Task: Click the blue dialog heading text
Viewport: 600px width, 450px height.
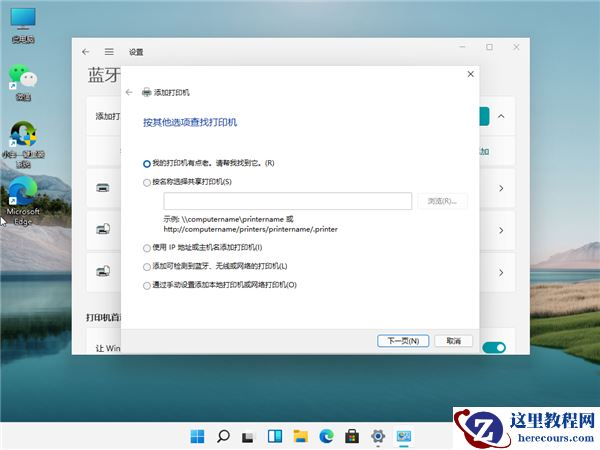Action: point(190,122)
